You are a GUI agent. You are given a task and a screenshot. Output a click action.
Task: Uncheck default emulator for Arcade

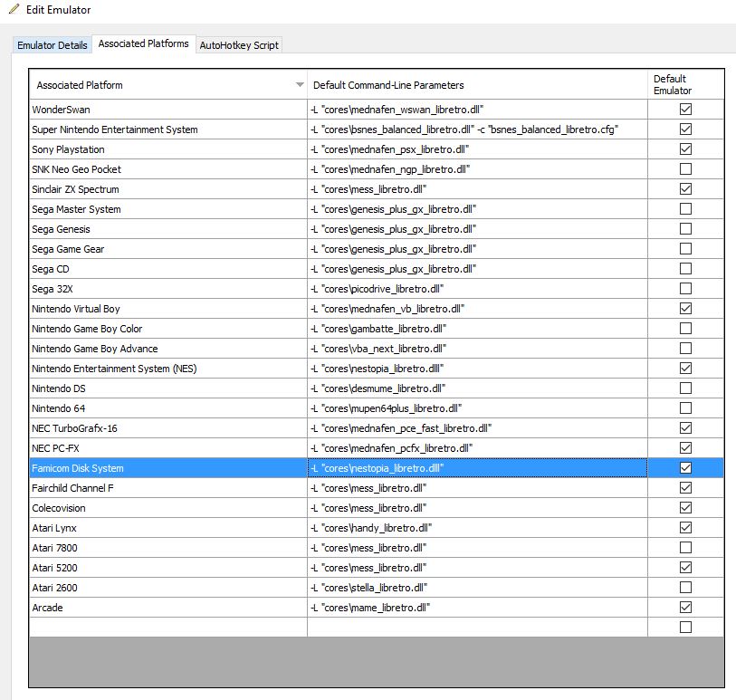click(686, 608)
